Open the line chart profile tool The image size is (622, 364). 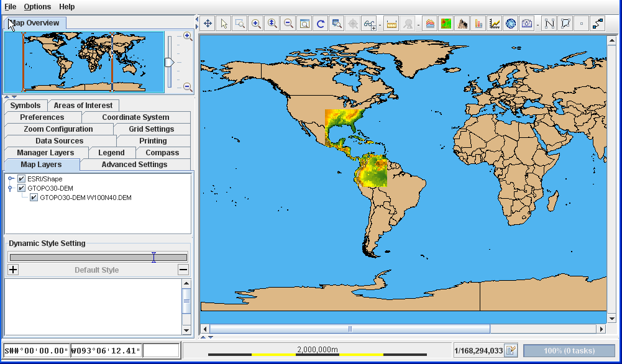[495, 24]
